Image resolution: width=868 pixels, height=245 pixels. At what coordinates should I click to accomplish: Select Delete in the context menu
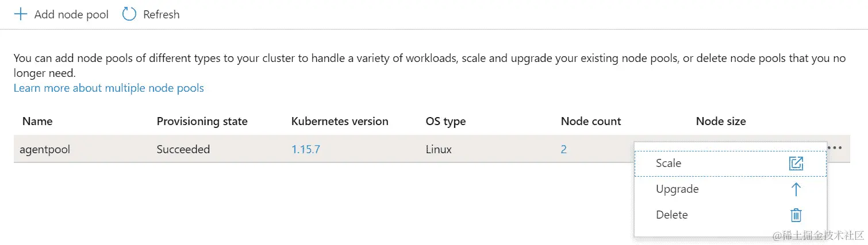coord(672,215)
